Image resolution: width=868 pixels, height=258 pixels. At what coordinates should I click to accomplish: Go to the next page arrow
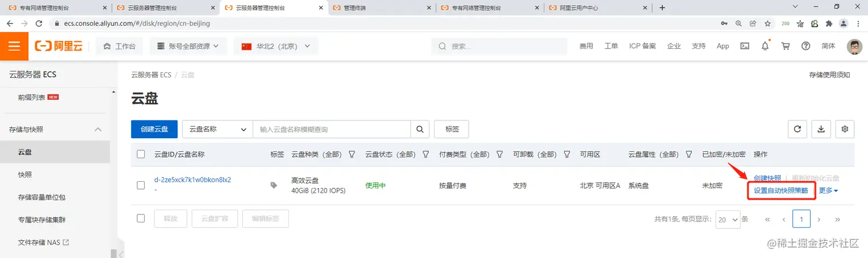point(819,219)
